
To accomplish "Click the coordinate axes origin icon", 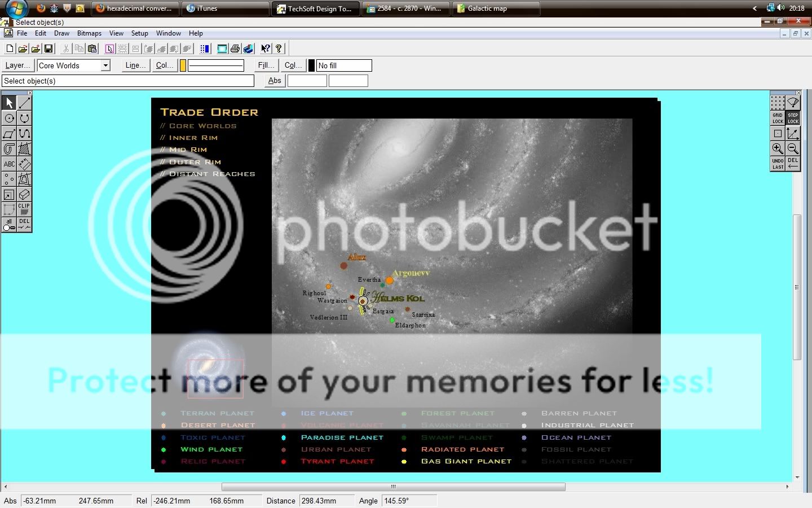I will click(x=793, y=133).
